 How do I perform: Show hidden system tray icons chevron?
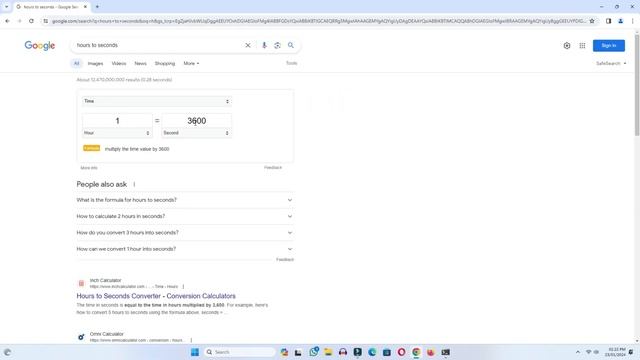point(578,352)
